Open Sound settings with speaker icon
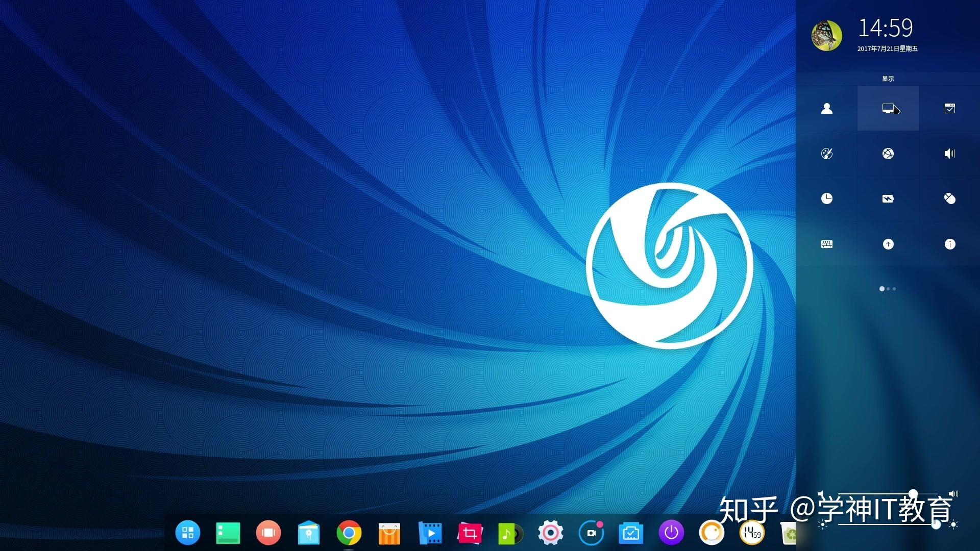 (949, 154)
